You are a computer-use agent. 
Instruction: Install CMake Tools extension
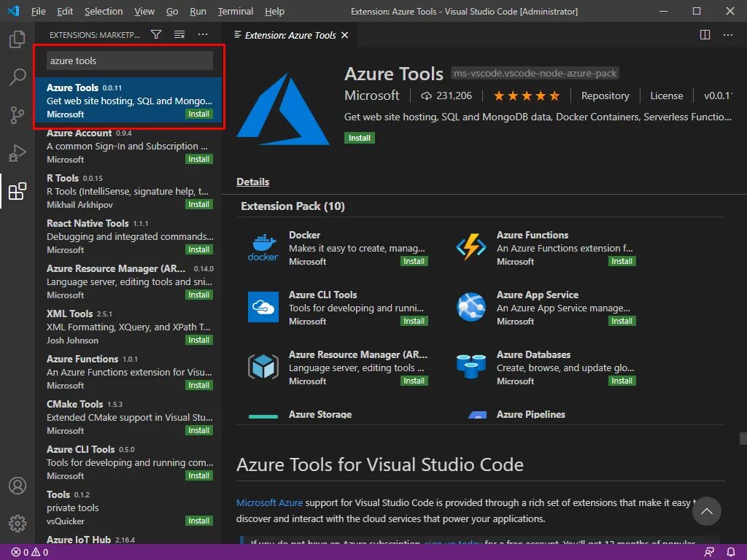[198, 430]
